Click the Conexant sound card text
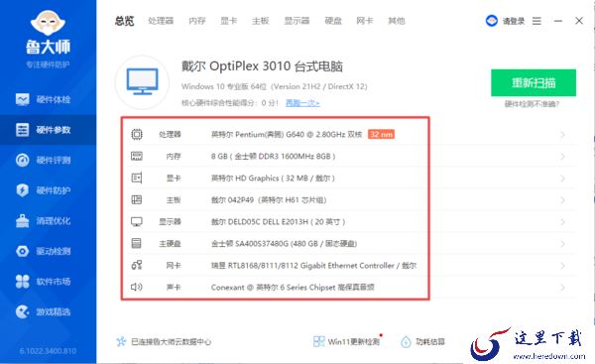 [x=293, y=287]
